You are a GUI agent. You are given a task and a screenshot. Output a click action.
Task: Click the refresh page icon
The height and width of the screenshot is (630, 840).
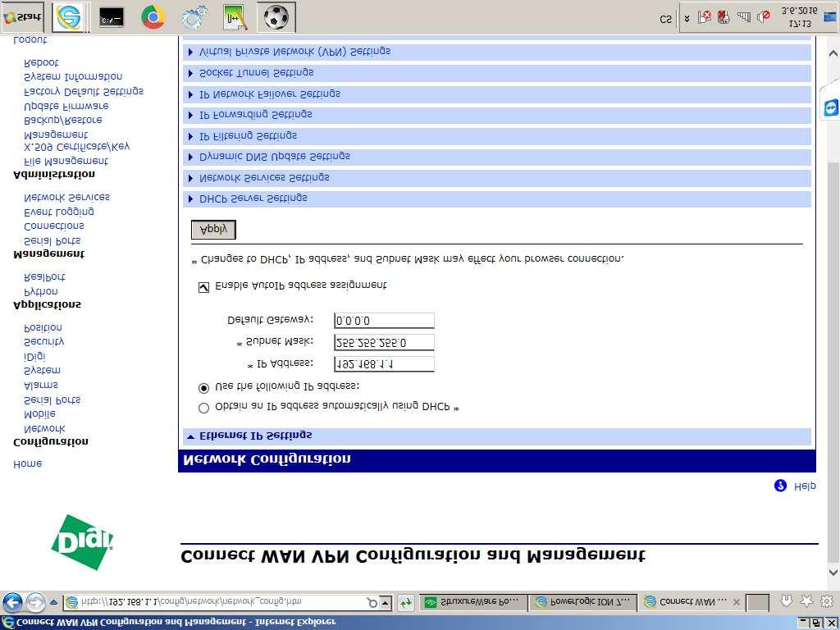(406, 603)
